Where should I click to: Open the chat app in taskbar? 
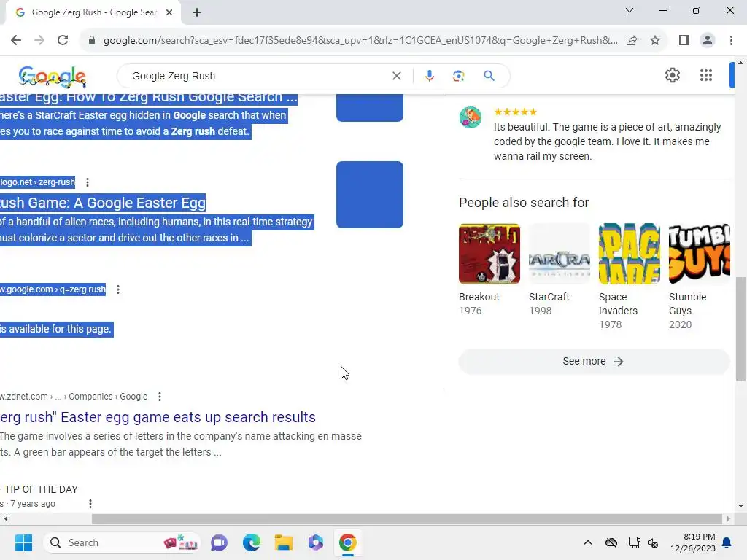coord(219,542)
